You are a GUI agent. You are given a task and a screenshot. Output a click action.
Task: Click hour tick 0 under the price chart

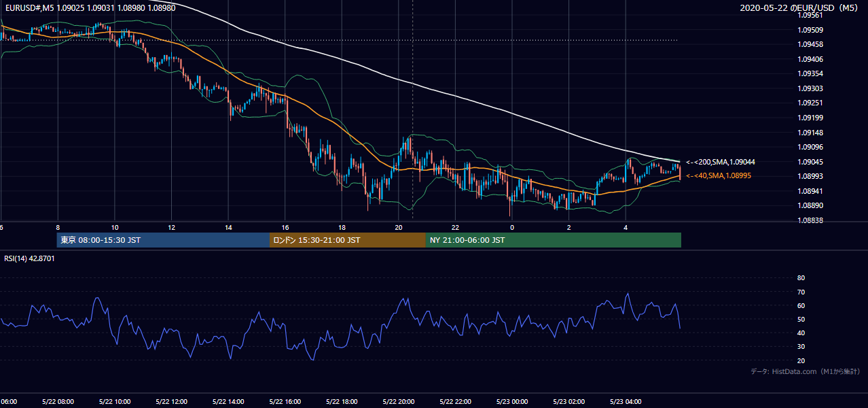point(512,227)
